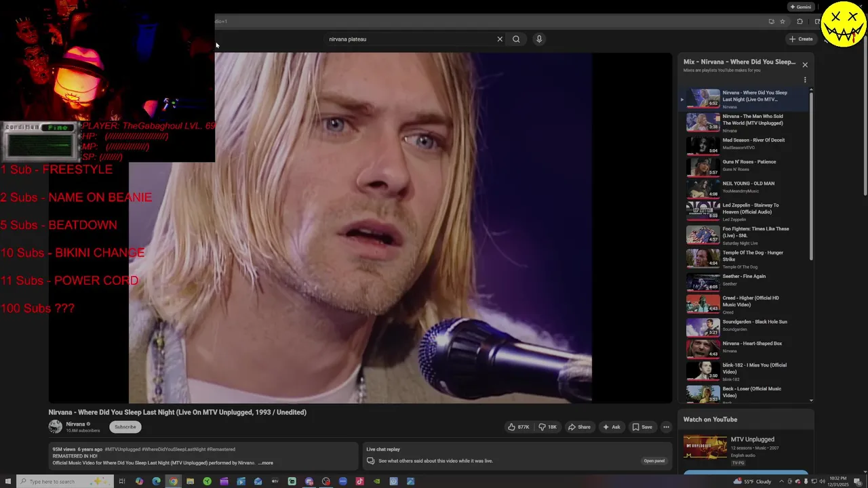Share this Nirvana video

point(579,427)
